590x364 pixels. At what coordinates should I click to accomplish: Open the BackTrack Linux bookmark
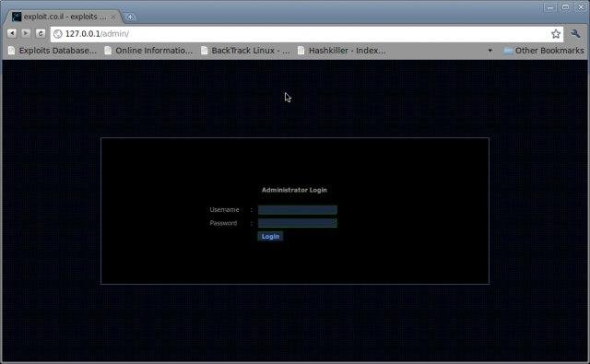pos(245,51)
